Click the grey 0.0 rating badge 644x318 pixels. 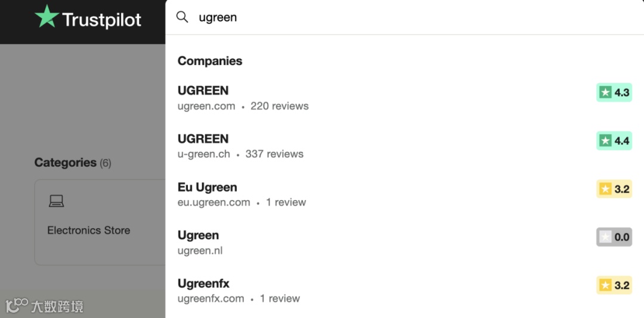[614, 237]
